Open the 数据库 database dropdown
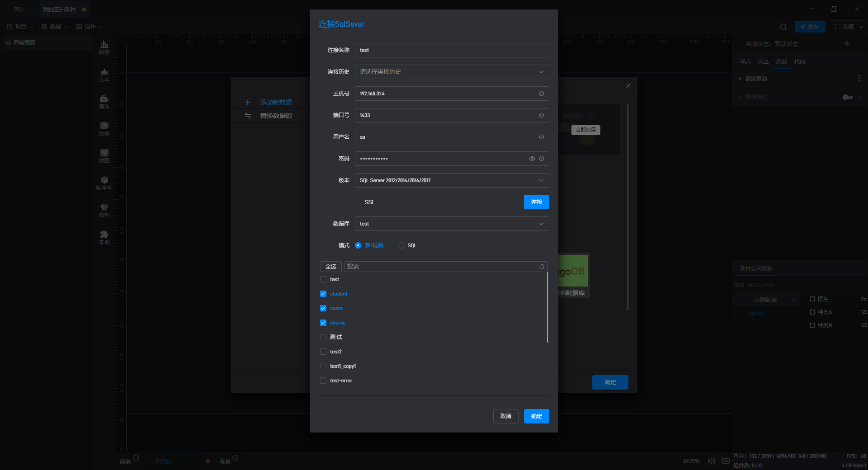The width and height of the screenshot is (868, 470). pos(452,224)
